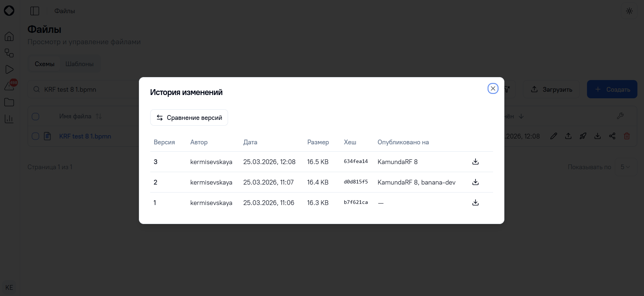Toggle the sidebar panel icon

pyautogui.click(x=35, y=11)
